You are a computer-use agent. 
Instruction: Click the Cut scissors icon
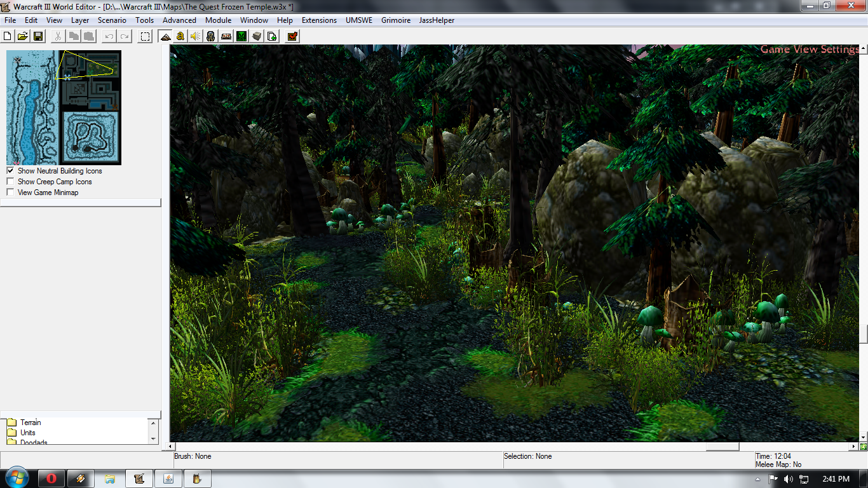pyautogui.click(x=58, y=36)
